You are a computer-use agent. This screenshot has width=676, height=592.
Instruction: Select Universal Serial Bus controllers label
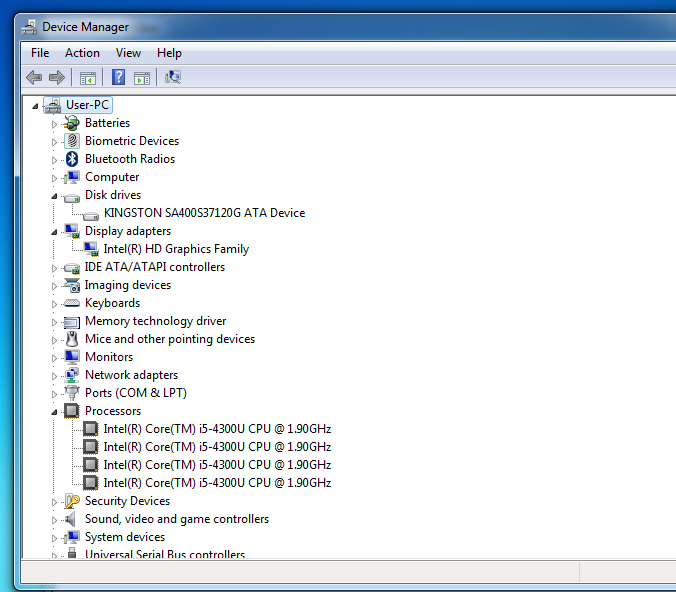click(165, 554)
